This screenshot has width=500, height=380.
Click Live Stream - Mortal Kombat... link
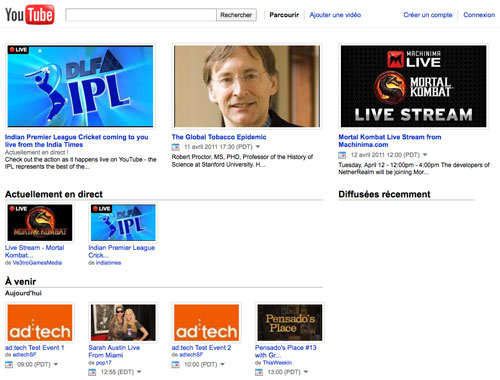34,251
